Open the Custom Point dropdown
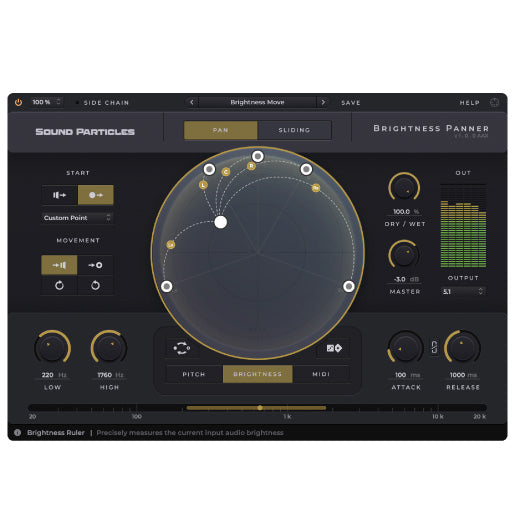Viewport: 517px width, 518px height. (77, 218)
